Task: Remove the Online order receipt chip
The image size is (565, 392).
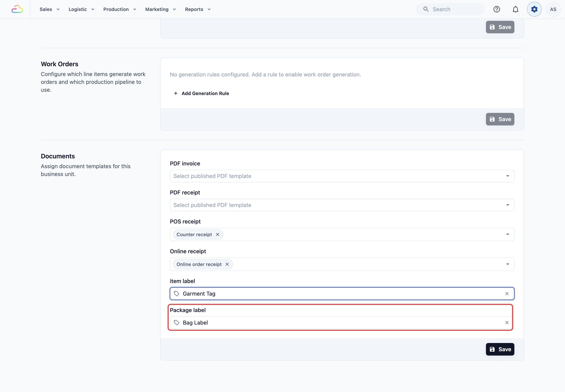Action: click(x=227, y=264)
